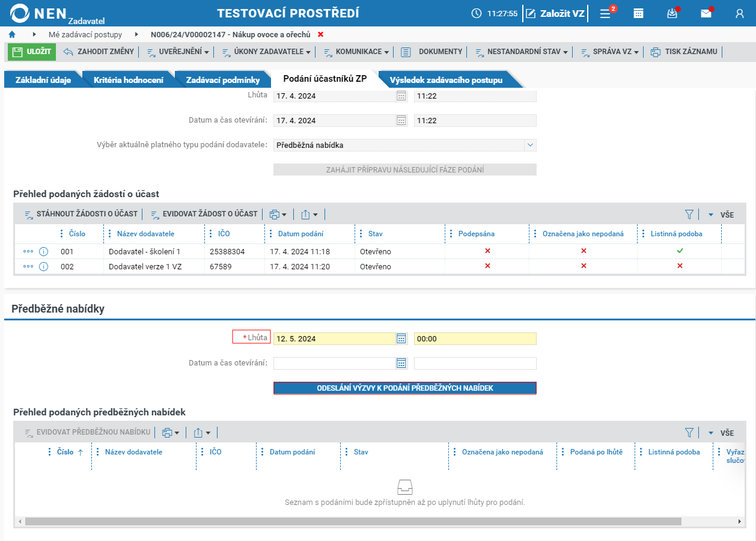Expand Správa VZ menu

610,52
